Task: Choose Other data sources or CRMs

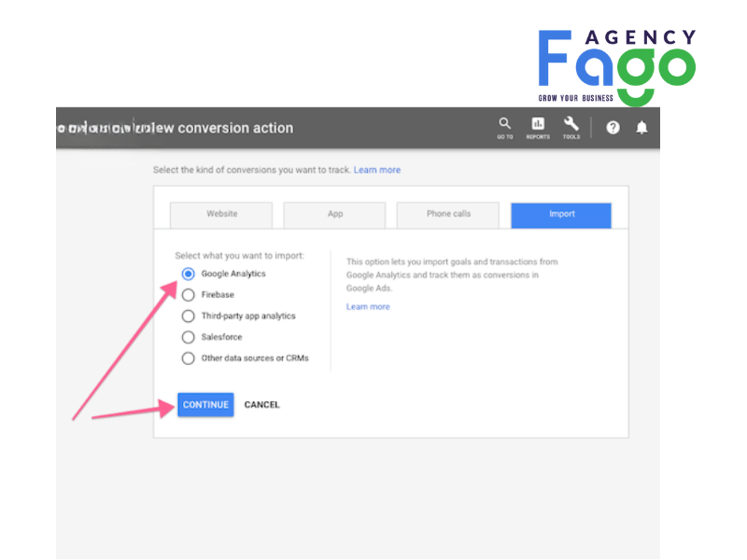Action: click(x=188, y=358)
